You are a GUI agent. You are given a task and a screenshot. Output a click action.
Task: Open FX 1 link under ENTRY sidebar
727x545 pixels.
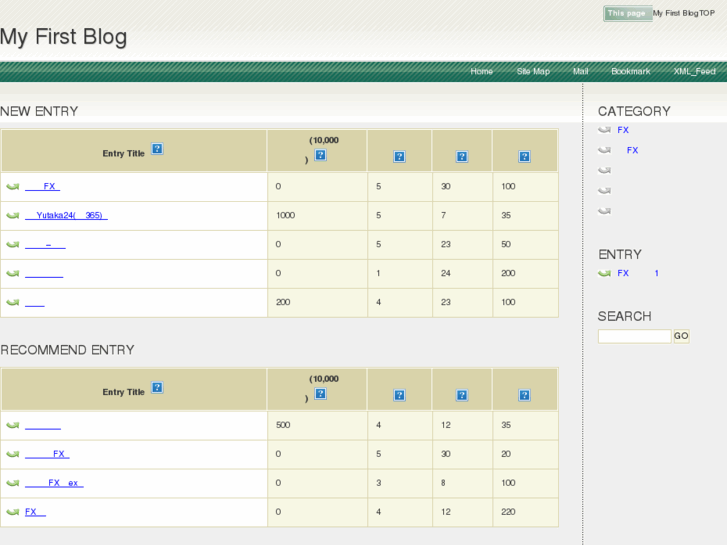[x=638, y=273]
